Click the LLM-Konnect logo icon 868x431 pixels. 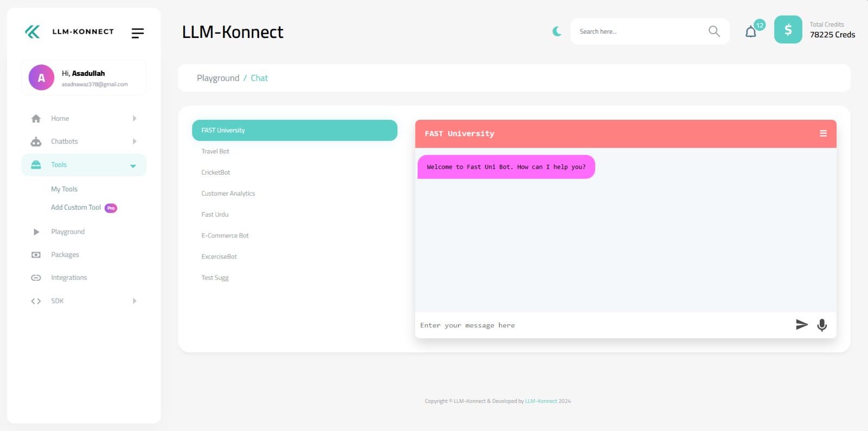point(33,32)
